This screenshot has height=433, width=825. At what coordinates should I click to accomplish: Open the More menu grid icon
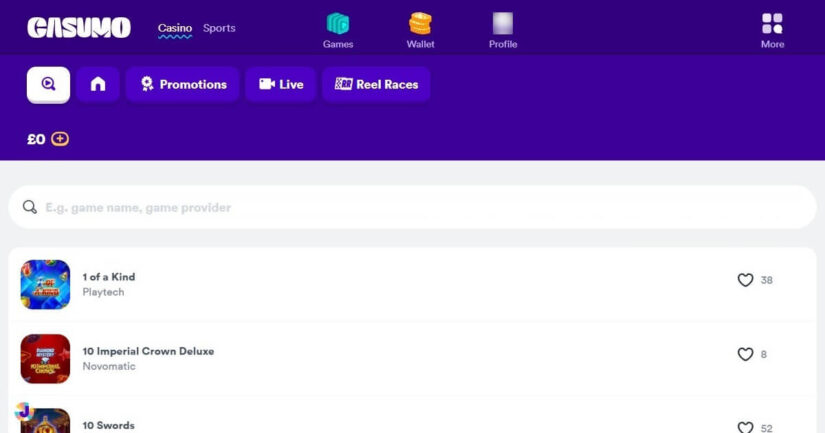pyautogui.click(x=772, y=24)
